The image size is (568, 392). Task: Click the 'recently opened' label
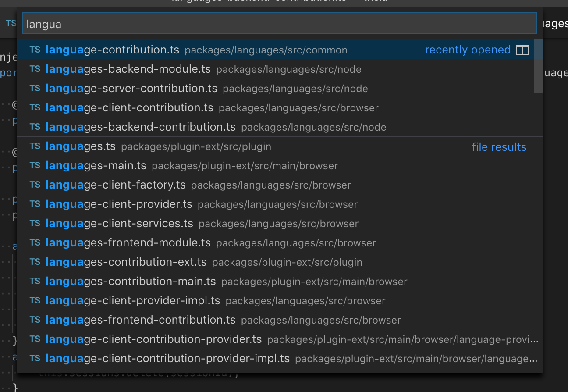[x=468, y=50]
